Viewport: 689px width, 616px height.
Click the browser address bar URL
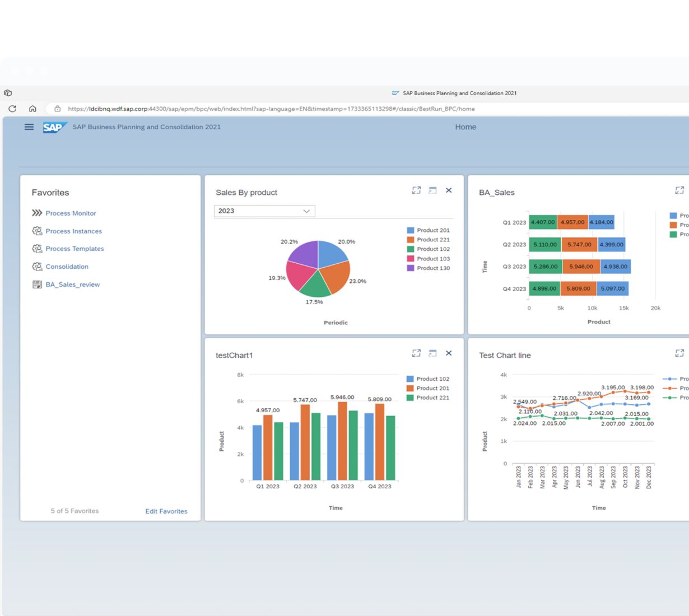click(271, 109)
